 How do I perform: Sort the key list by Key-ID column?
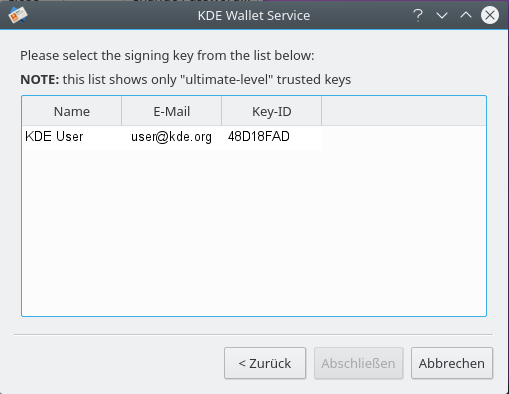click(x=272, y=111)
